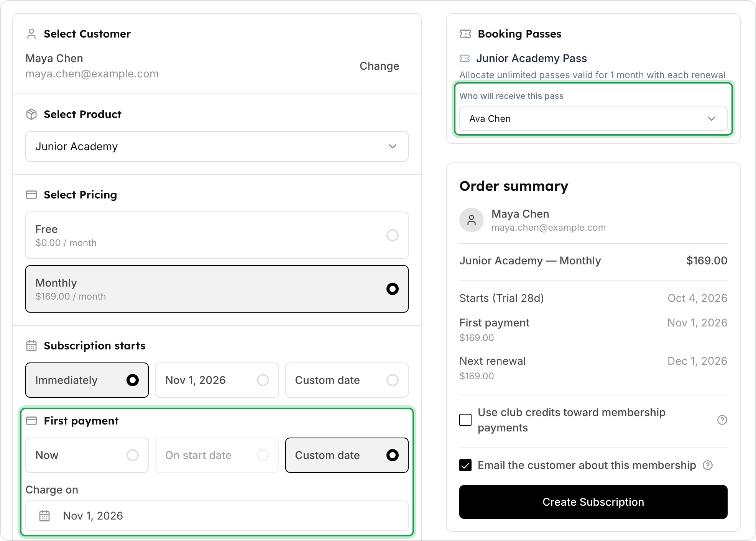This screenshot has width=756, height=541.
Task: Click the card icon beside Select Pricing
Action: pyautogui.click(x=31, y=195)
